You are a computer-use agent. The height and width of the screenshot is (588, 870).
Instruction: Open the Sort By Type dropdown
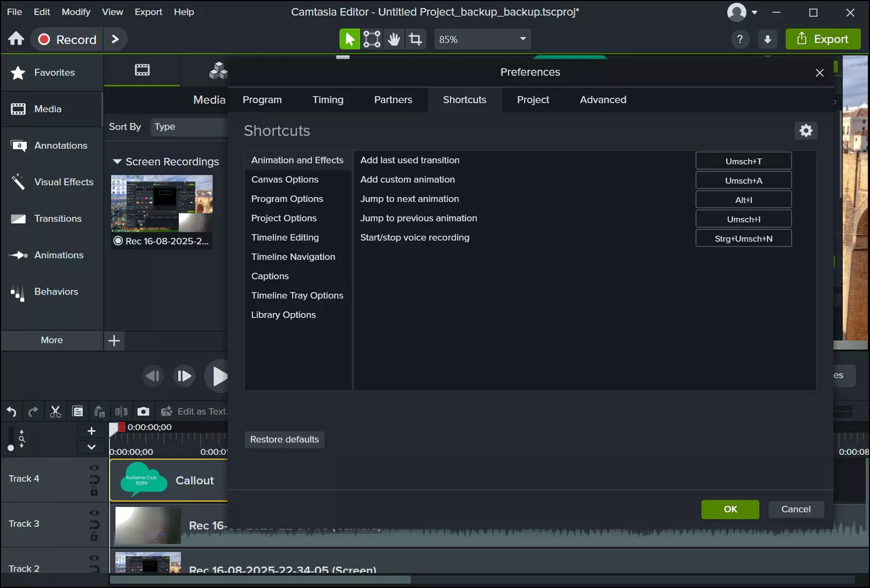189,127
